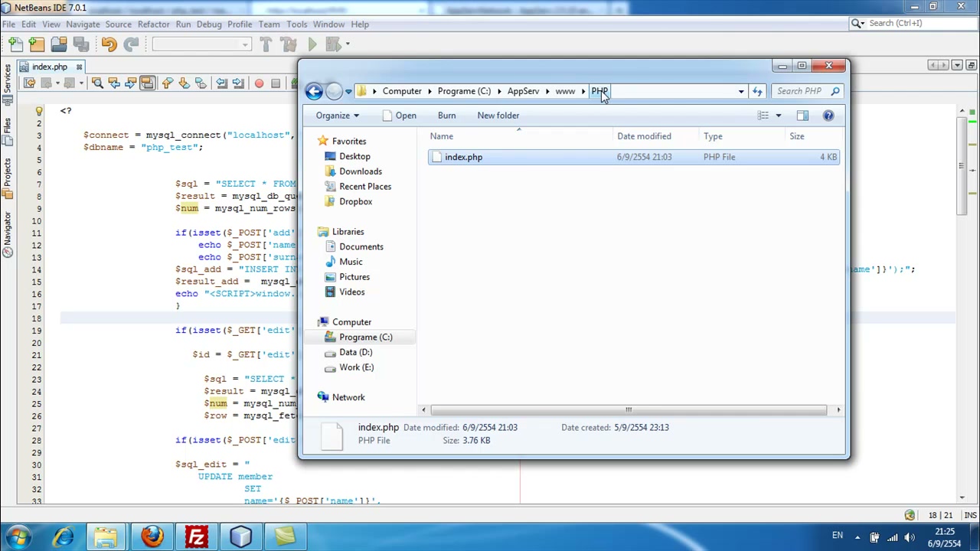Click the Last Edit icon in editor toolbar
The image size is (980, 551).
(x=29, y=83)
